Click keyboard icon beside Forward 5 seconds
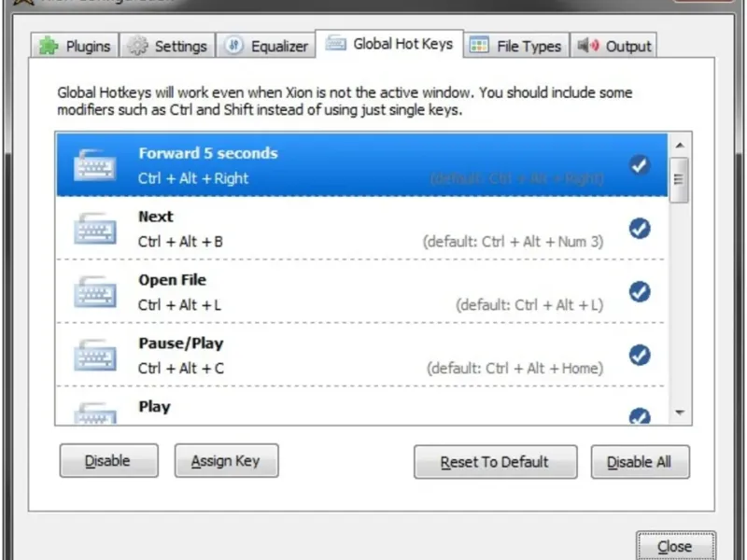747x560 pixels. click(x=95, y=165)
